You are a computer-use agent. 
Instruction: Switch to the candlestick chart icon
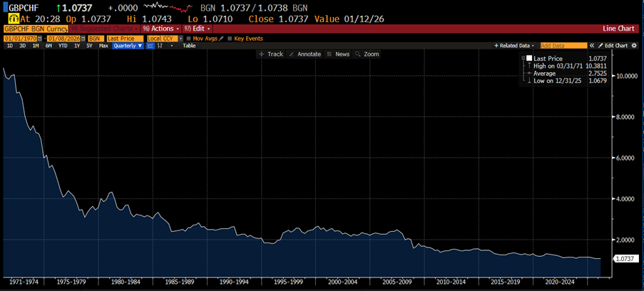point(160,46)
